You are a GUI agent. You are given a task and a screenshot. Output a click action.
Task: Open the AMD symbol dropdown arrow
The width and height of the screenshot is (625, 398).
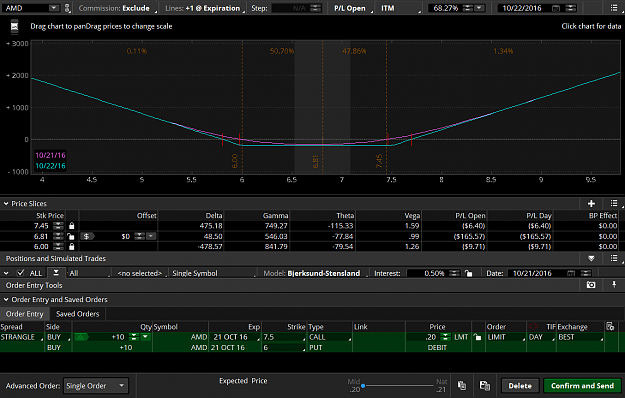point(54,8)
